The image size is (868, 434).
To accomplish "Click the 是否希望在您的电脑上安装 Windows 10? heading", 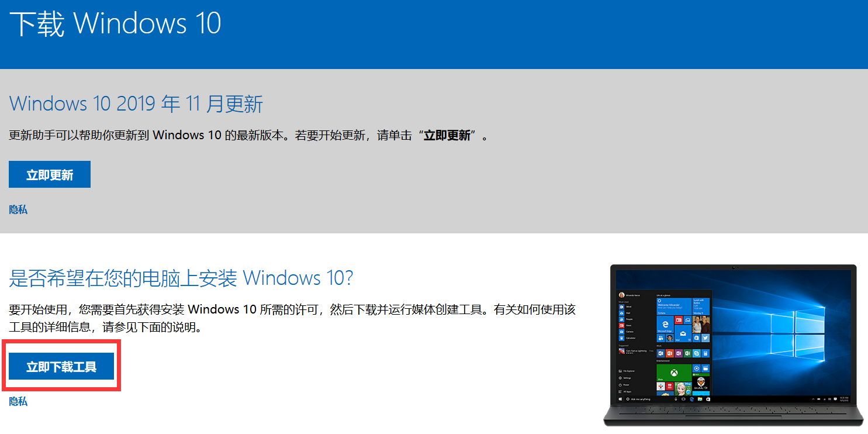I will click(181, 278).
